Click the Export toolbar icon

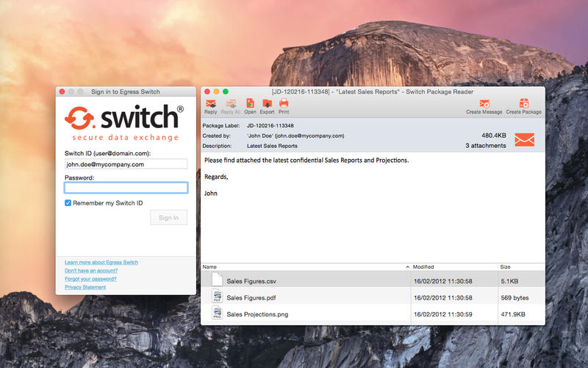click(x=267, y=104)
